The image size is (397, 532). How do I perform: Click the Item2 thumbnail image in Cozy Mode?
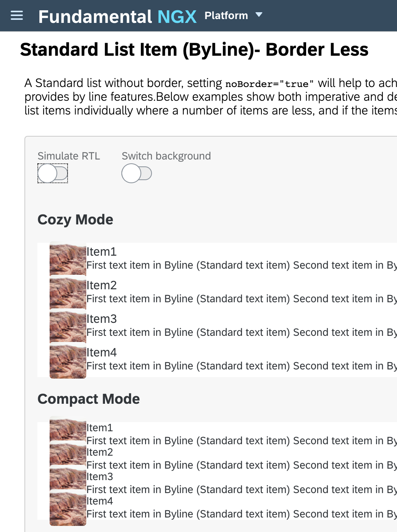coord(68,292)
